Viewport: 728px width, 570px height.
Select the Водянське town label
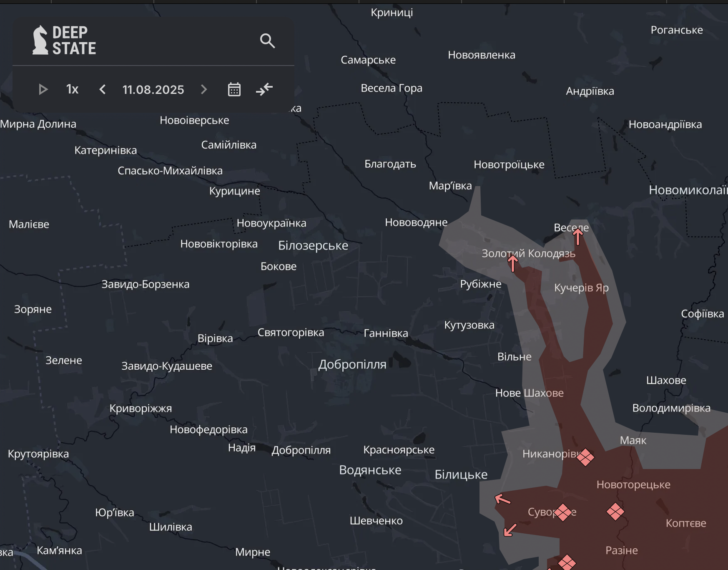tap(370, 470)
